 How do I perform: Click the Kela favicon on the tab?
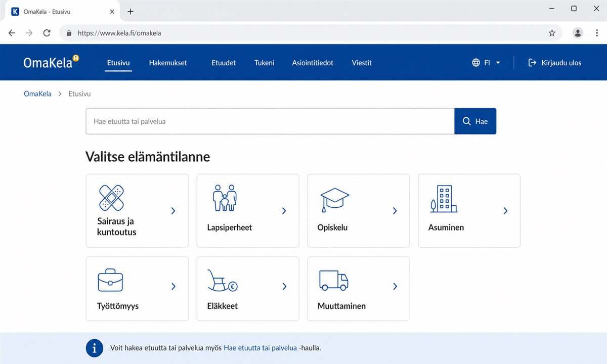coord(15,11)
